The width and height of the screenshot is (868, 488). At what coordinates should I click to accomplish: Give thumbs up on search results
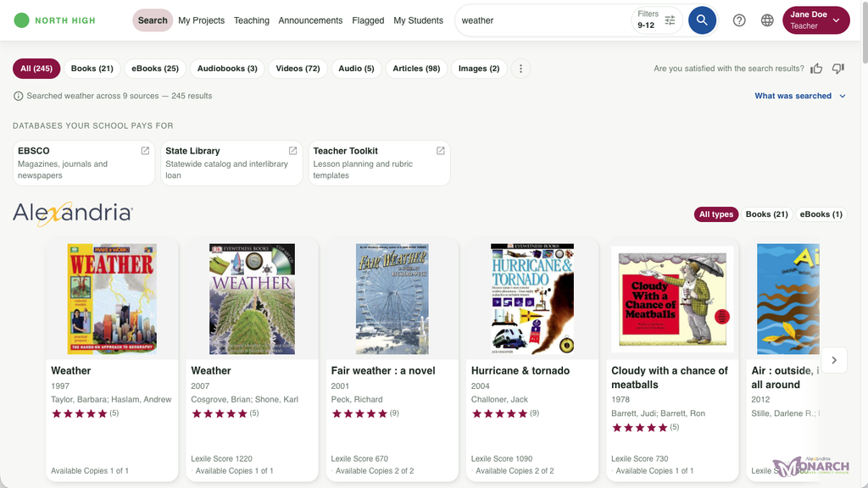[816, 69]
